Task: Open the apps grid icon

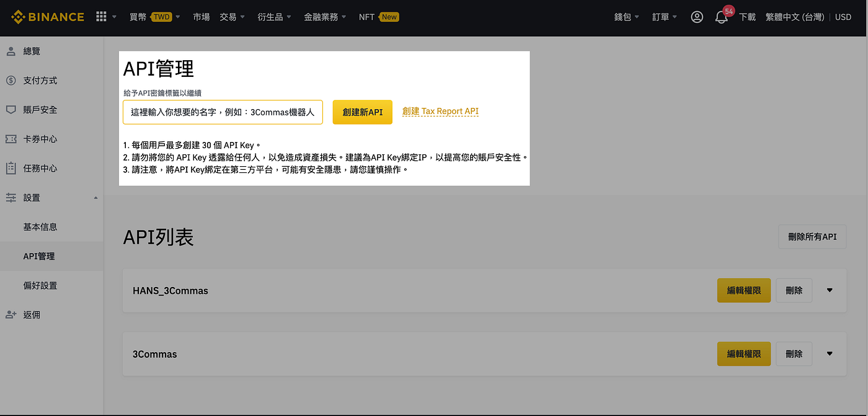Action: (101, 17)
